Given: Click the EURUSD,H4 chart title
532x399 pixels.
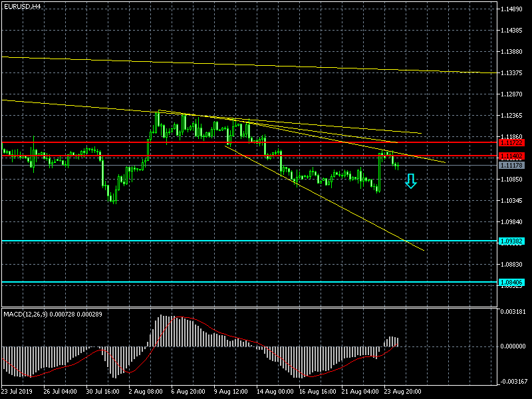Looking at the screenshot, I should pos(22,6).
